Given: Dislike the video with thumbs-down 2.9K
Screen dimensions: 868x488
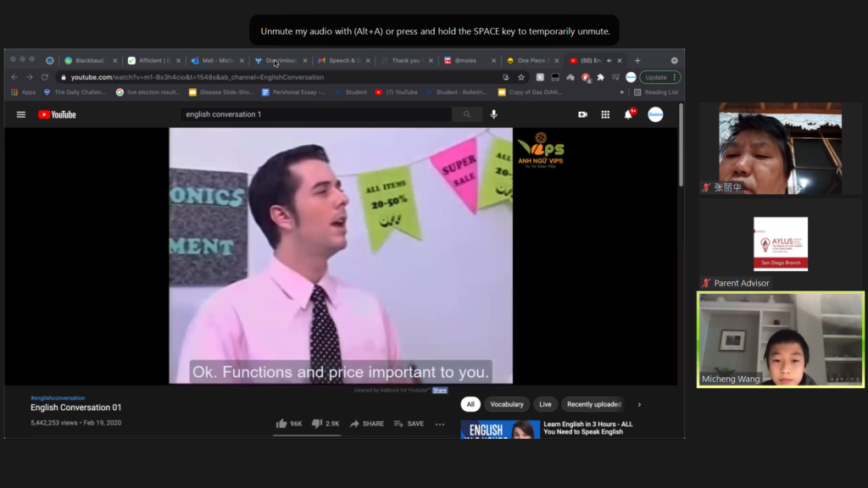Looking at the screenshot, I should click(x=325, y=424).
